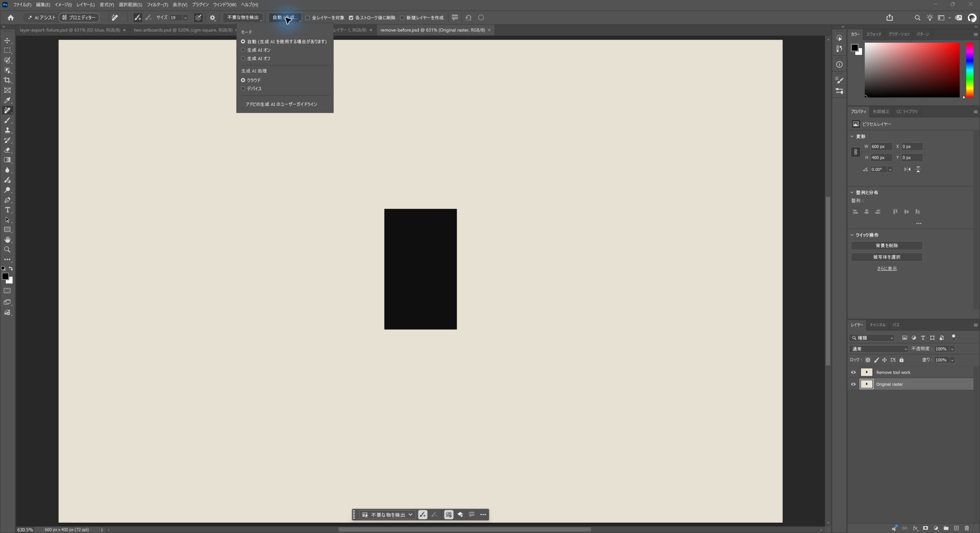Open アドビの生成 AI のユーザーガイドライン

(281, 105)
